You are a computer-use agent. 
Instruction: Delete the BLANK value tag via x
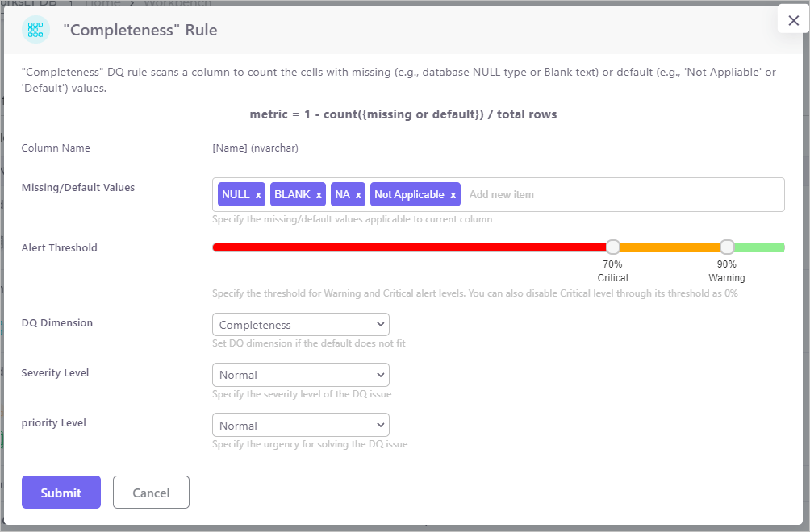319,195
